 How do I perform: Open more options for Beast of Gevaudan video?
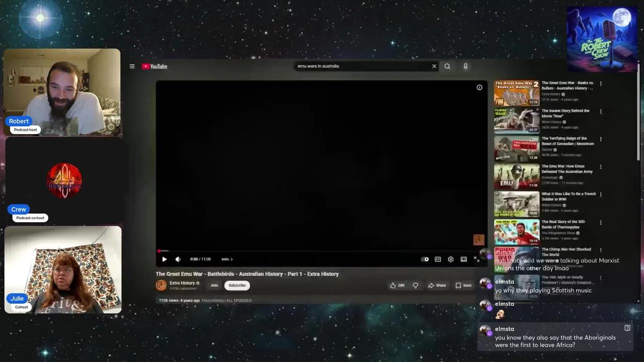tap(600, 139)
